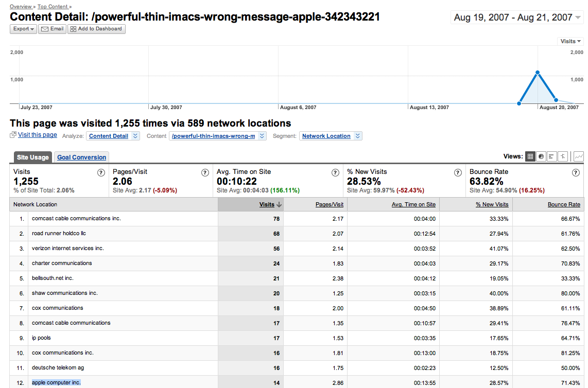Select the comparison to site average view
The width and height of the screenshot is (588, 388).
(x=563, y=156)
